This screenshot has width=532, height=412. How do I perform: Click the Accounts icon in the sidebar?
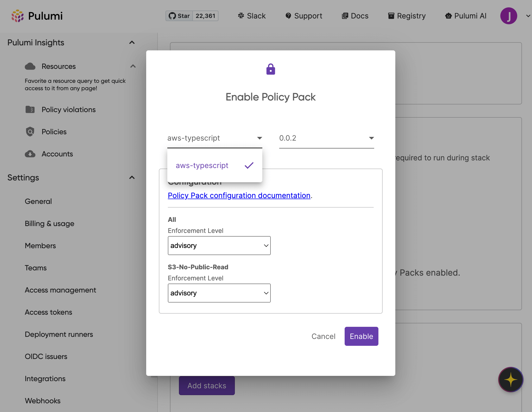tap(30, 154)
